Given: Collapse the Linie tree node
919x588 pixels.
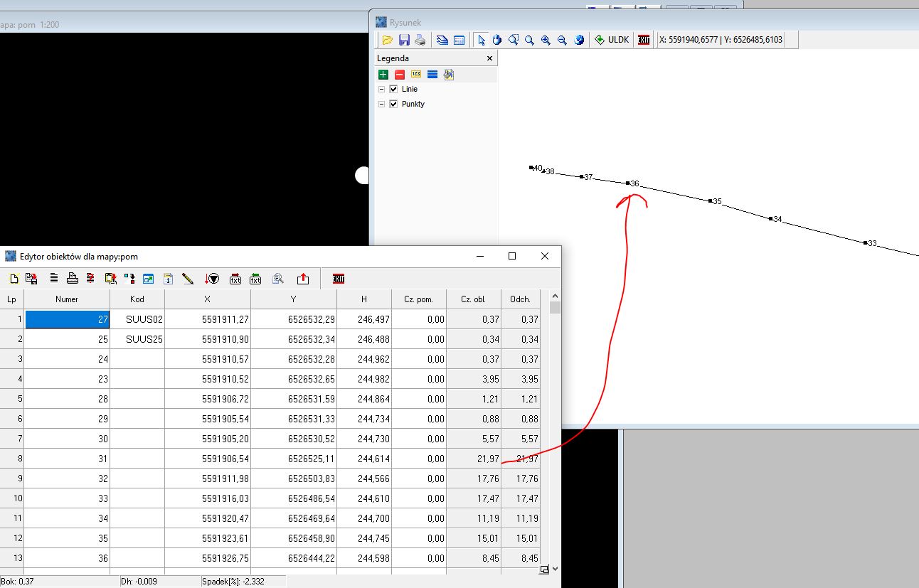Looking at the screenshot, I should (x=381, y=89).
